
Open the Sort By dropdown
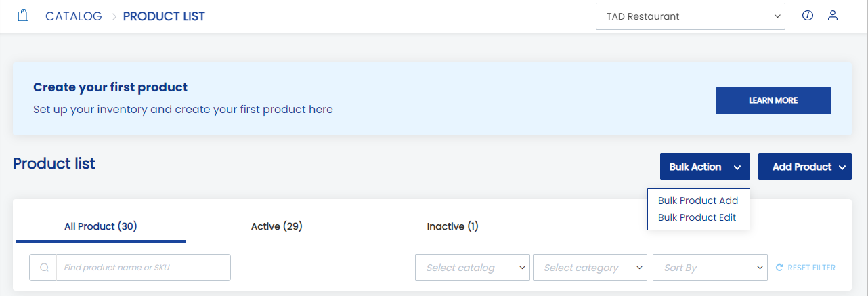(x=710, y=268)
